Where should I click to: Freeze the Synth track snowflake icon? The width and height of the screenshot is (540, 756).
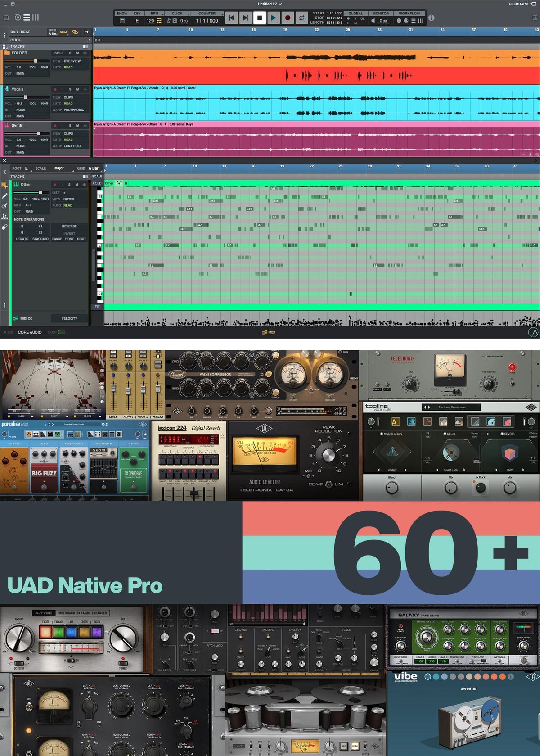pyautogui.click(x=85, y=126)
